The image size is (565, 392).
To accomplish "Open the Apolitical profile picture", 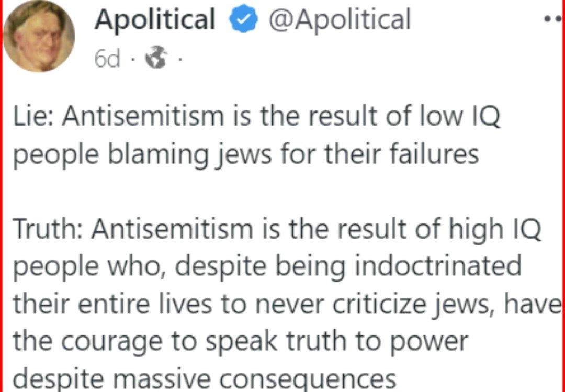I will 39,36.
